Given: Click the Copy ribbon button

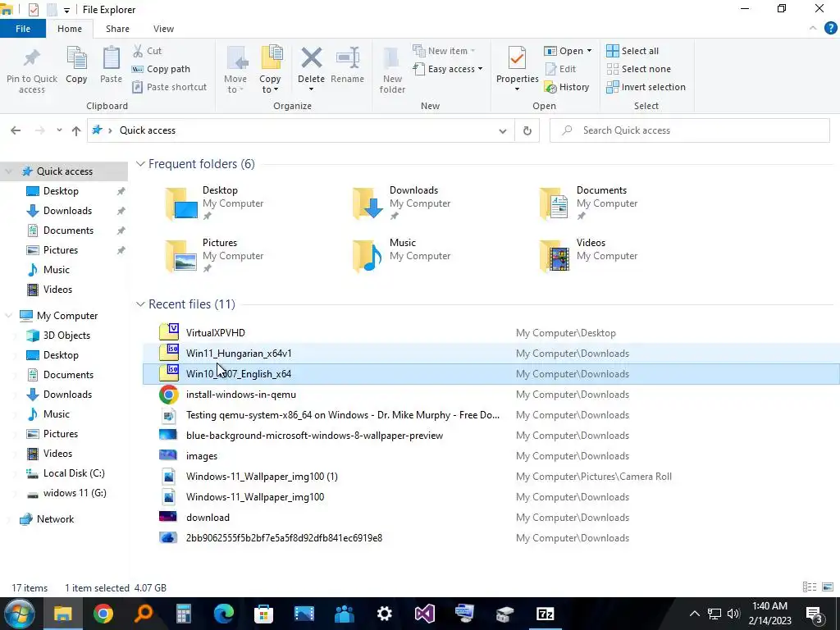Looking at the screenshot, I should (76, 65).
